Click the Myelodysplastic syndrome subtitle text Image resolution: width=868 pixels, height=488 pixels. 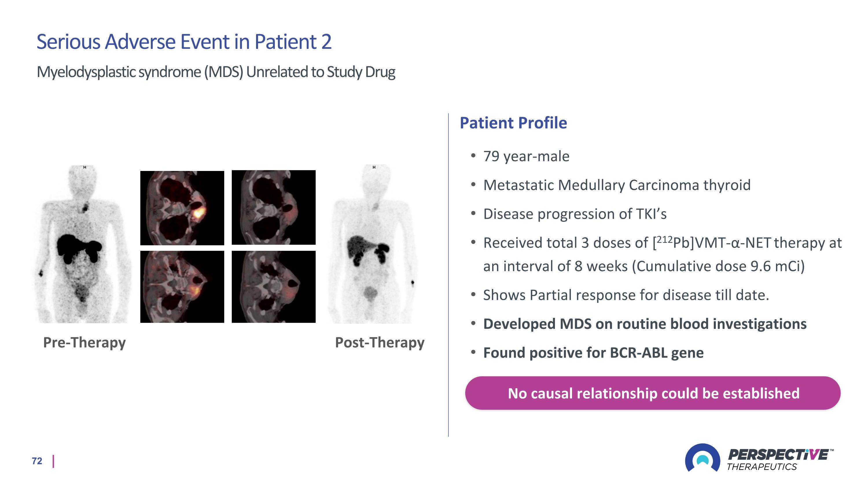pyautogui.click(x=216, y=72)
